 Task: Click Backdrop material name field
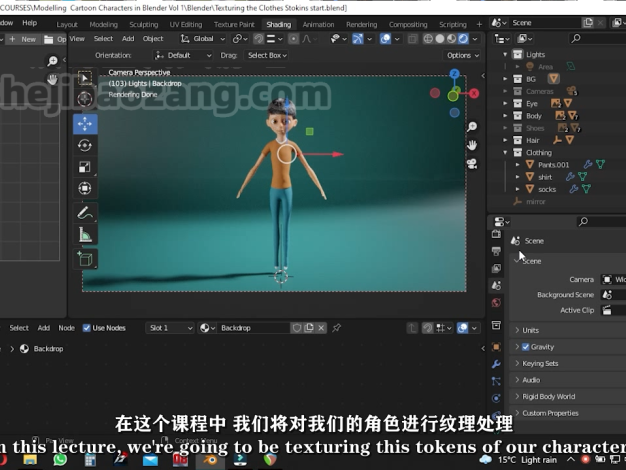pyautogui.click(x=254, y=328)
